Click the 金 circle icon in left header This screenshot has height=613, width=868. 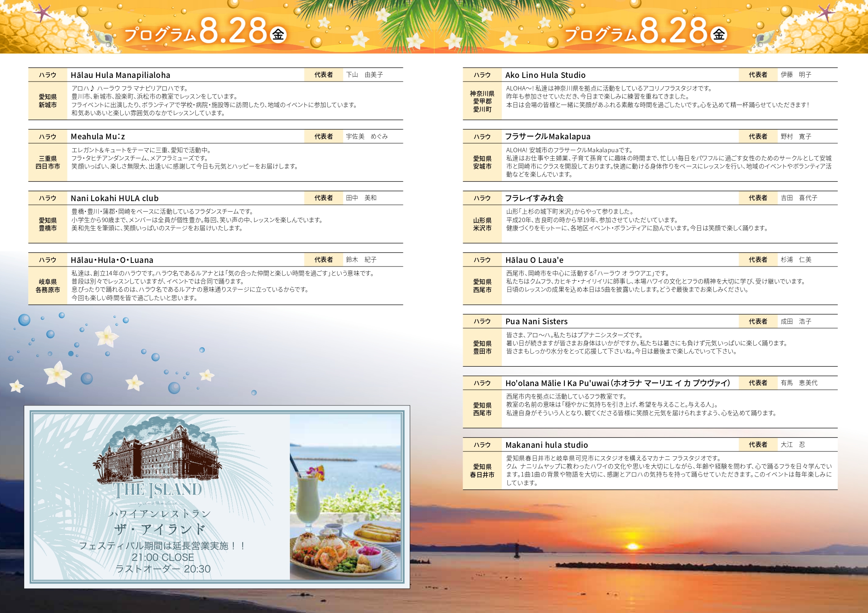click(278, 35)
